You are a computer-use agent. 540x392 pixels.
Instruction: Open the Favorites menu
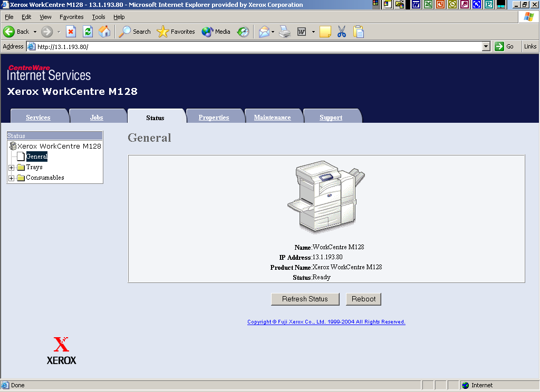[71, 17]
